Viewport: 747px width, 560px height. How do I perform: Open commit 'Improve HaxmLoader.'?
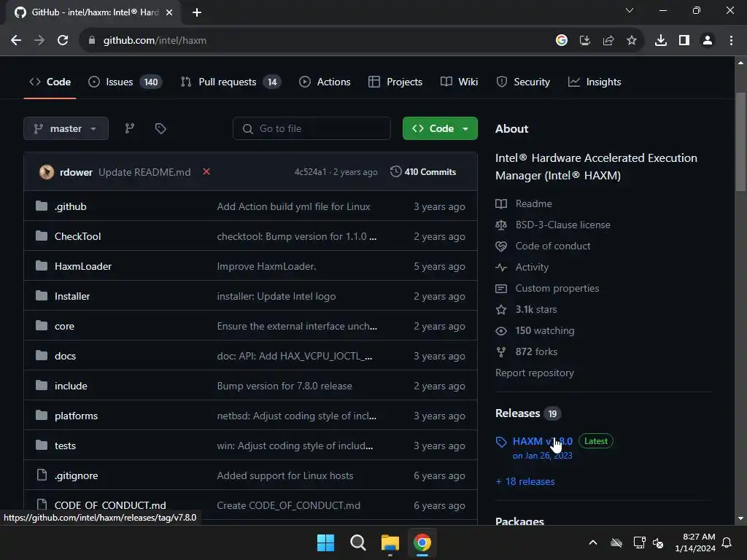click(266, 267)
